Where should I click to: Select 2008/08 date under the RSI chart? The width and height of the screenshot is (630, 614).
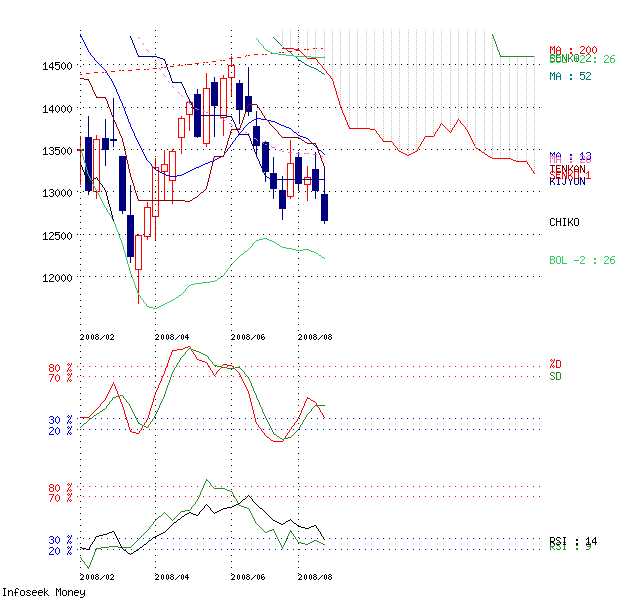pyautogui.click(x=315, y=577)
